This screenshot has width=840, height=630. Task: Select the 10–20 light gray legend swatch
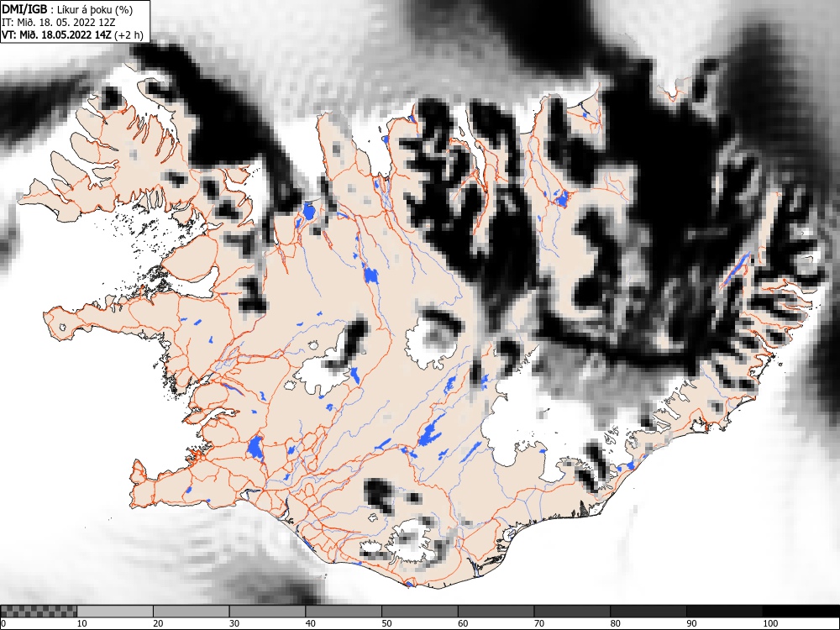pos(115,612)
